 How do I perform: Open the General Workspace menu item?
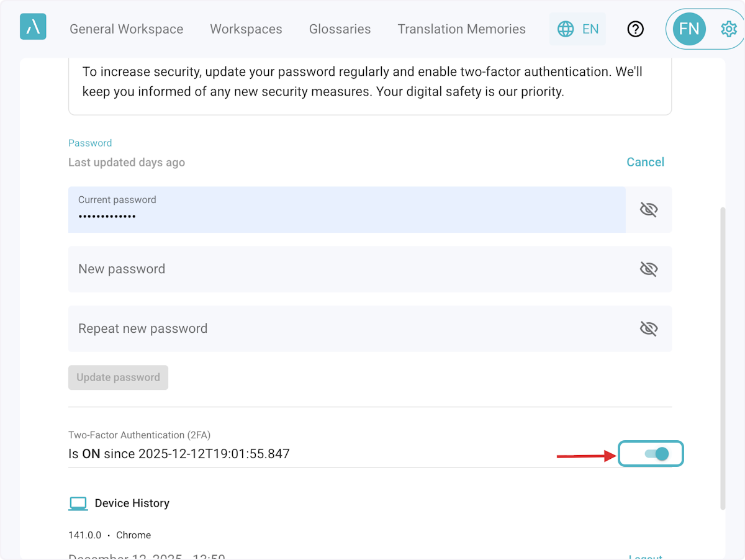[126, 29]
